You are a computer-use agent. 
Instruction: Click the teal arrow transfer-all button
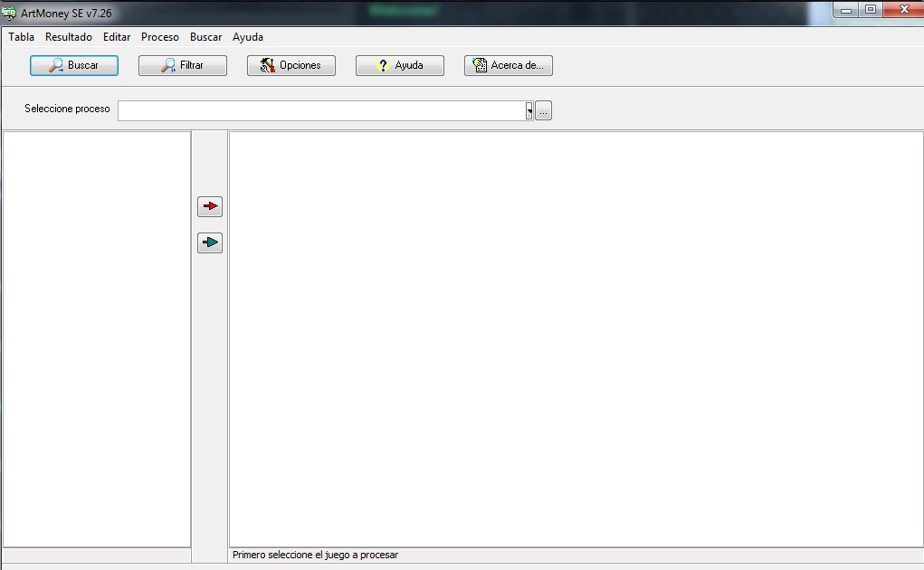(210, 242)
